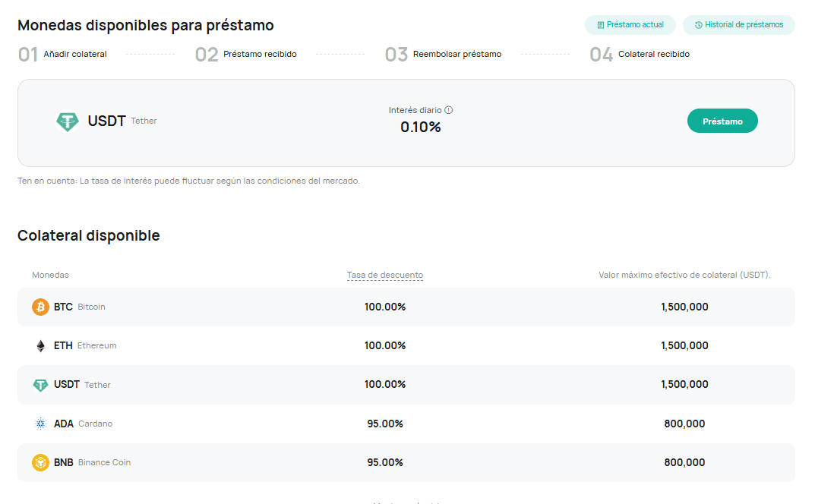The image size is (815, 504).
Task: Click the green Préstamo button
Action: (x=722, y=121)
